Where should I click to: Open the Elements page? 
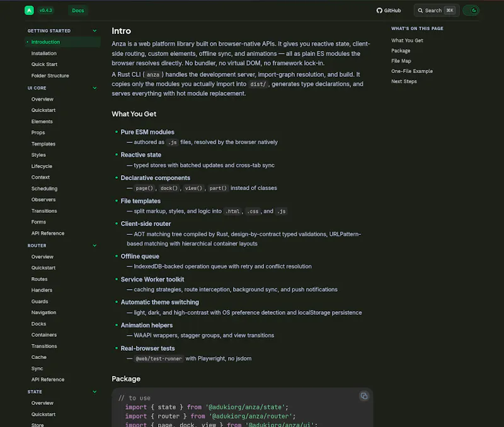42,122
